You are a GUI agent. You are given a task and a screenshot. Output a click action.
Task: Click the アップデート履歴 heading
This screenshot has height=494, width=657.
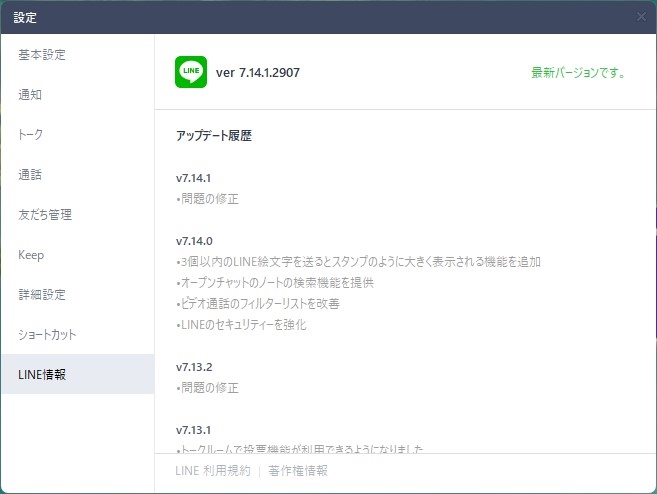214,135
